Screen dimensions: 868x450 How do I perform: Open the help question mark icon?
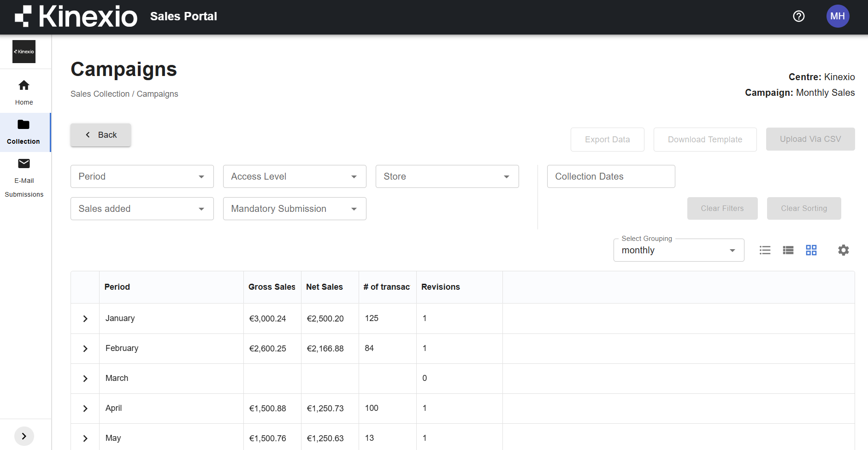(798, 17)
